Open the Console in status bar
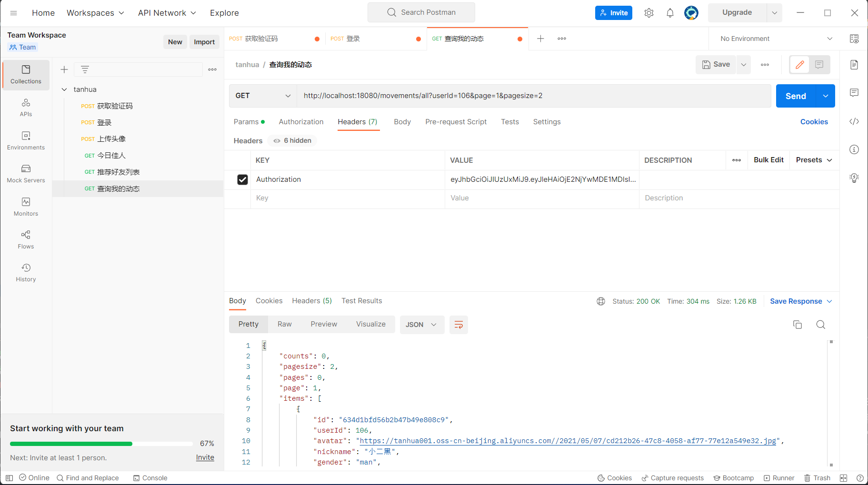The height and width of the screenshot is (485, 868). (150, 478)
